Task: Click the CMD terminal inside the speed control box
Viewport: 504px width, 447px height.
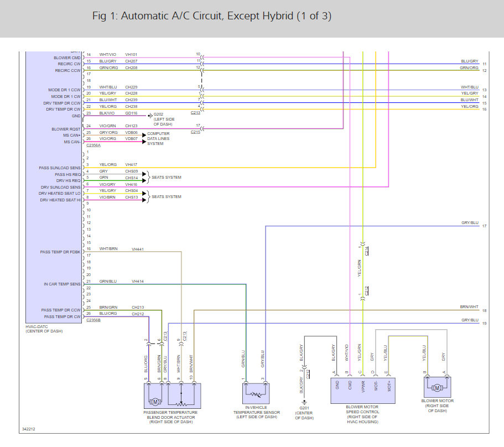Action: (x=350, y=385)
